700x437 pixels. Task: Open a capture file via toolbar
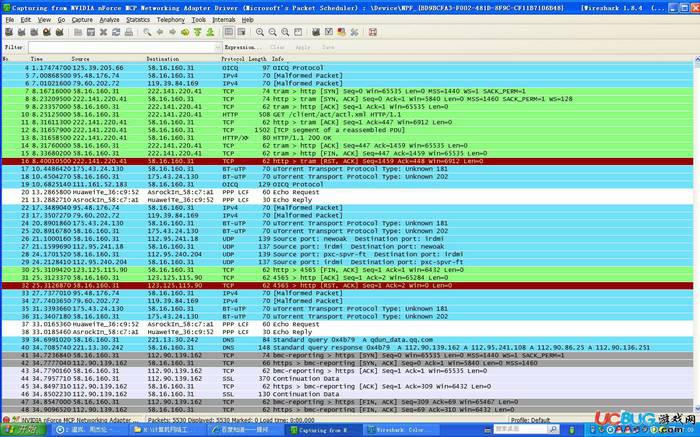(78, 32)
